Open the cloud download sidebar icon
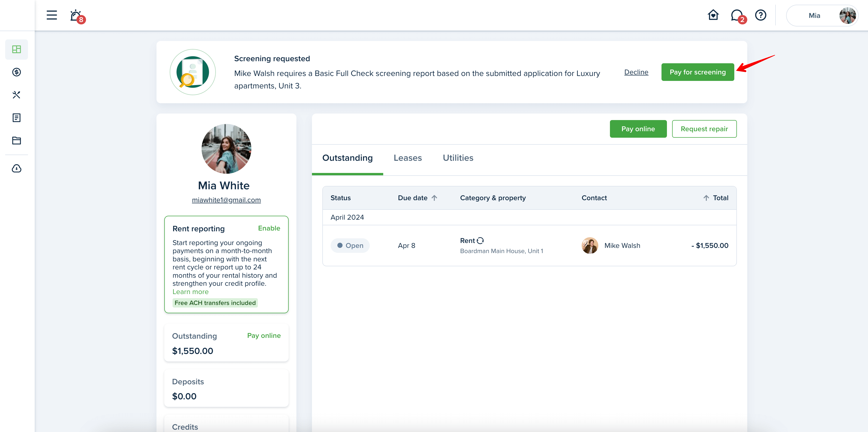Image resolution: width=868 pixels, height=432 pixels. 17,168
